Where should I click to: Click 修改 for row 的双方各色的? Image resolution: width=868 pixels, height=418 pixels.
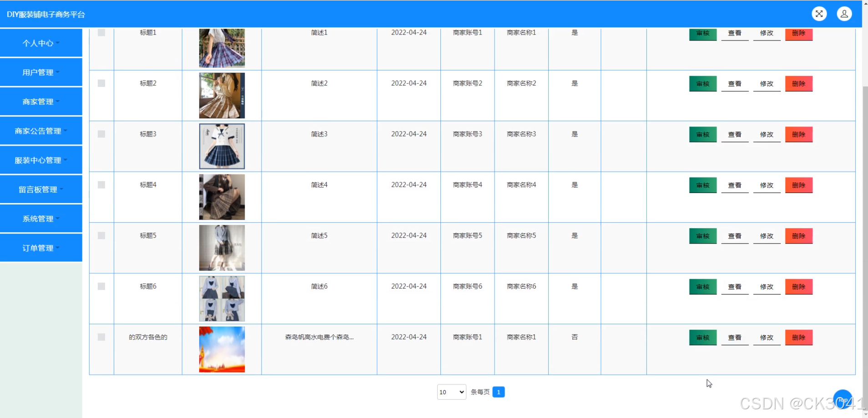(x=767, y=337)
